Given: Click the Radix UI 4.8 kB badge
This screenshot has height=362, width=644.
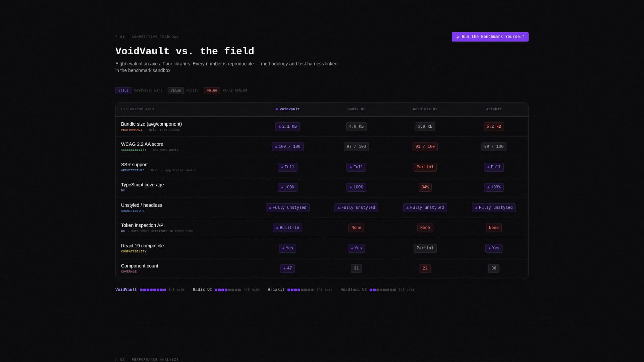Looking at the screenshot, I should pos(356,127).
